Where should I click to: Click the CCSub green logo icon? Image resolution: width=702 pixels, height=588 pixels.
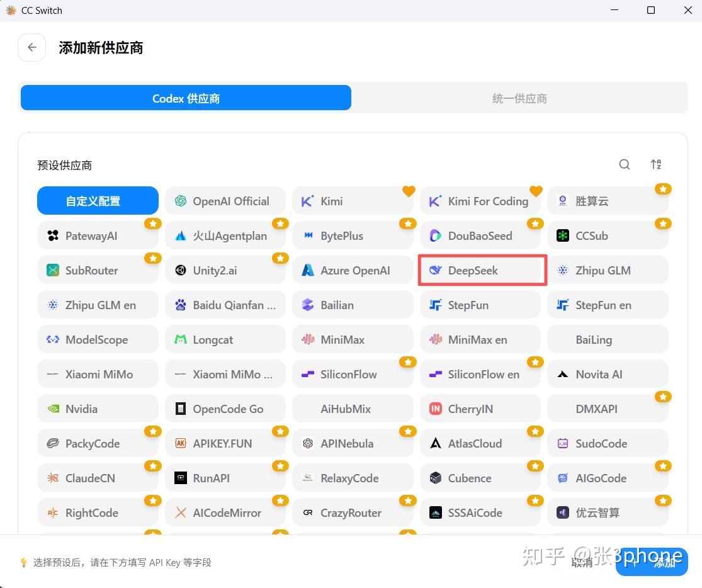563,235
